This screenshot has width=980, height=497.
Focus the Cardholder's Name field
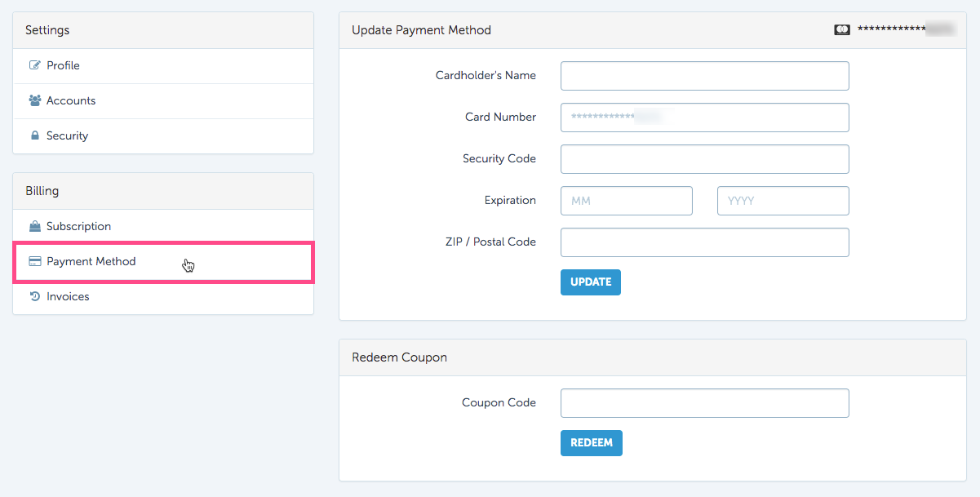[705, 76]
